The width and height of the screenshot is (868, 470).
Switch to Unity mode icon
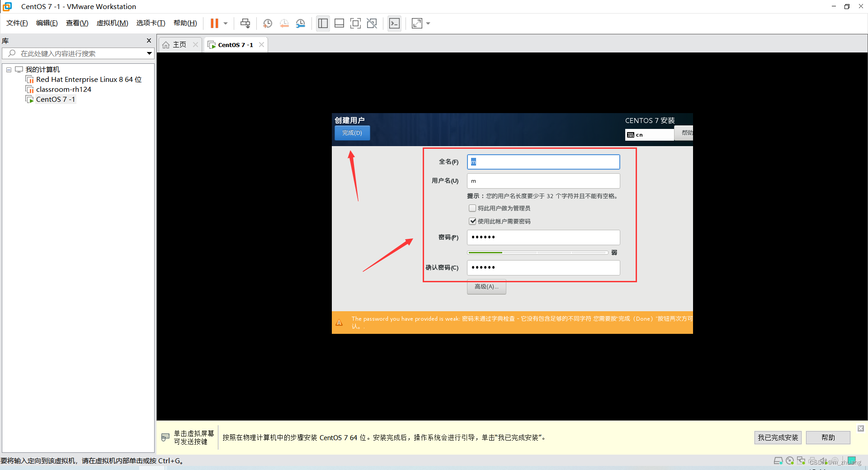(x=372, y=23)
